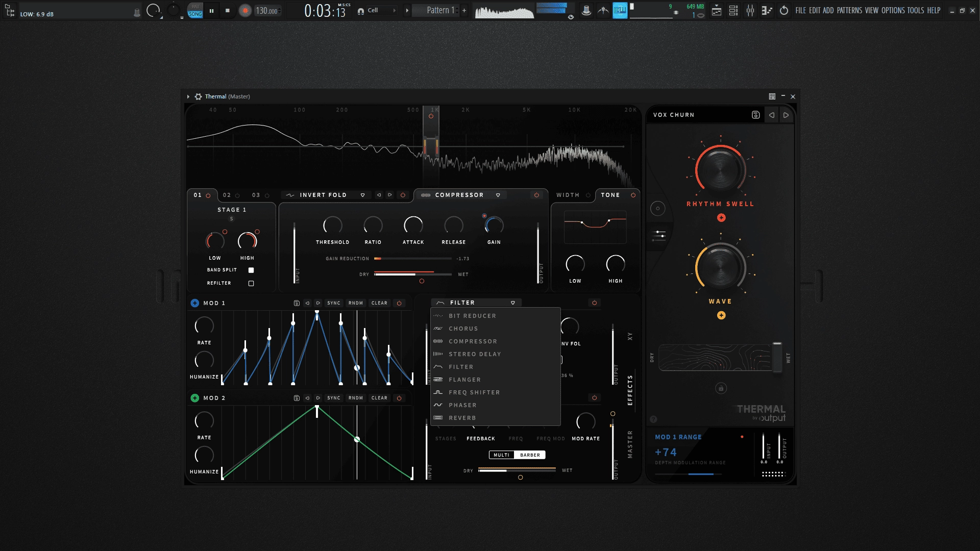Arm the record button in transport bar
Viewport: 980px width, 551px height.
pos(246,10)
